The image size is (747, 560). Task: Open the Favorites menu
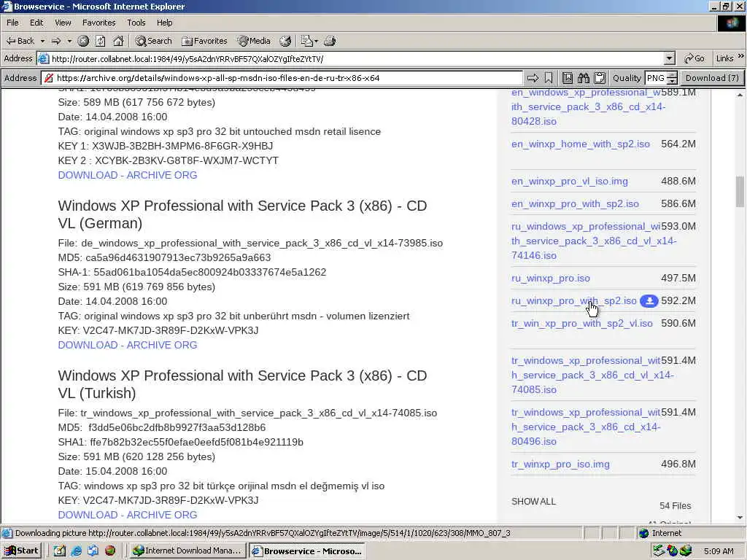(98, 23)
